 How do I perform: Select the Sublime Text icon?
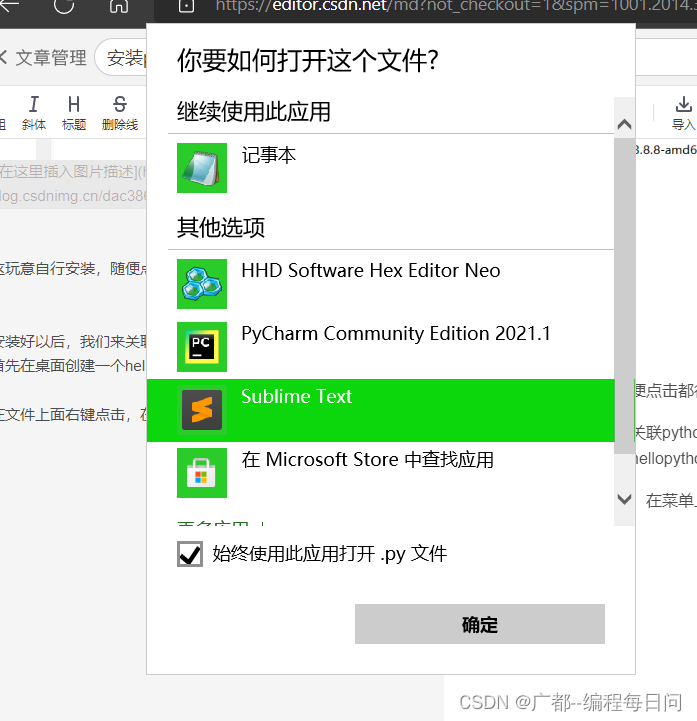[202, 410]
